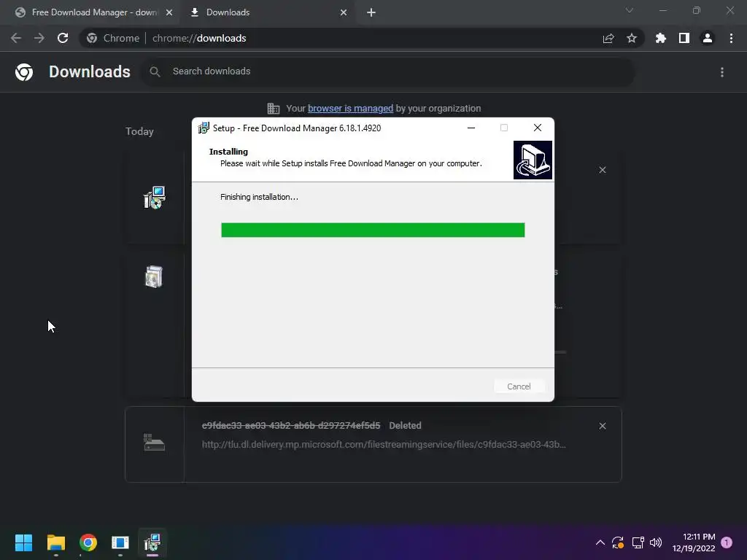Open the Extensions puzzle icon
The image size is (747, 560).
click(x=661, y=38)
